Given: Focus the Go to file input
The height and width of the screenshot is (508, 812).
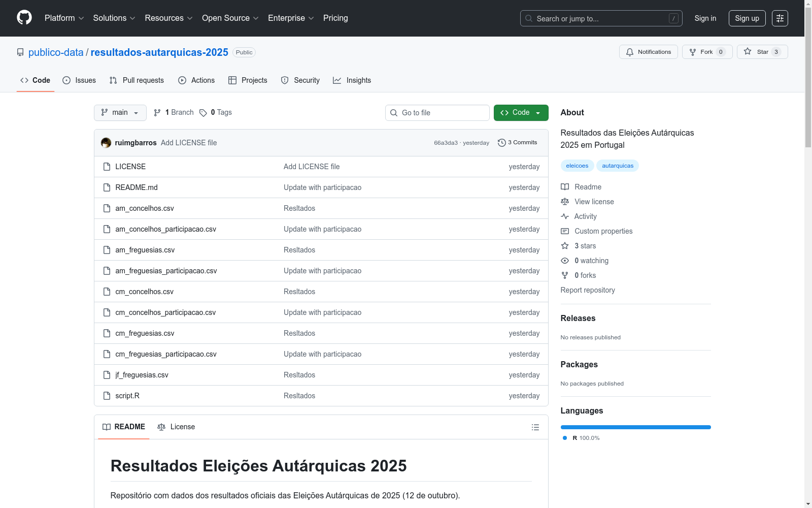Looking at the screenshot, I should click(x=437, y=113).
